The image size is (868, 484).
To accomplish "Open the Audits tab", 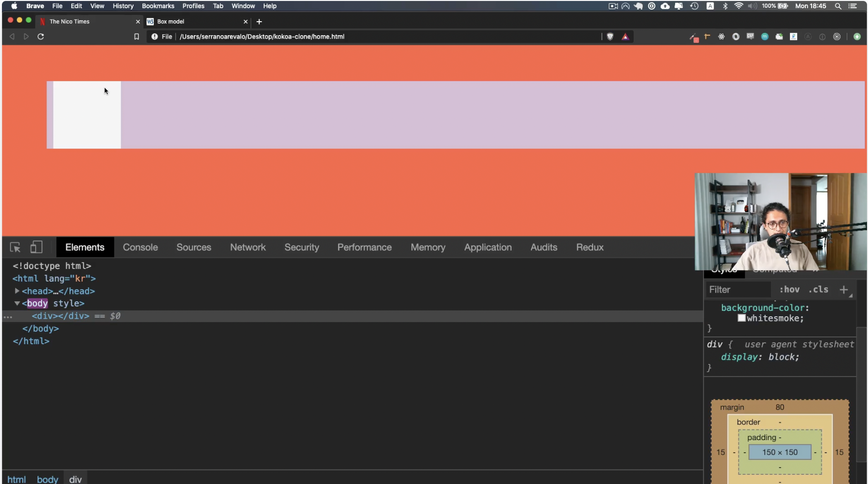I will pyautogui.click(x=544, y=247).
